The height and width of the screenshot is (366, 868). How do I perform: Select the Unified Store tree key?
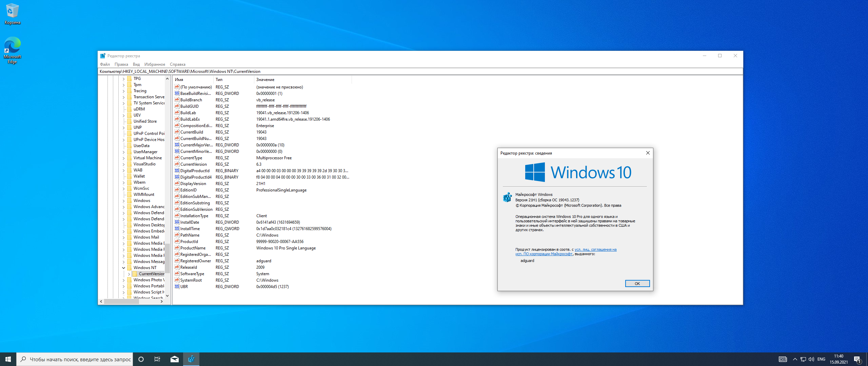[x=145, y=121]
